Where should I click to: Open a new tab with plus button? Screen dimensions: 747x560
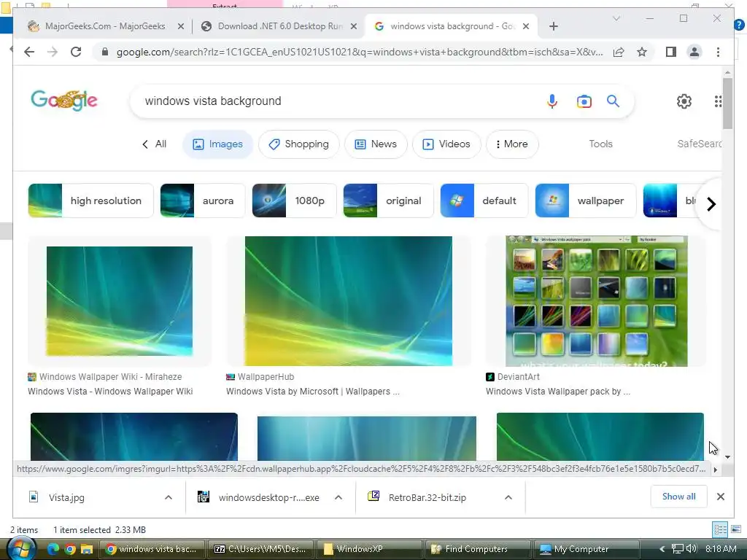tap(553, 26)
